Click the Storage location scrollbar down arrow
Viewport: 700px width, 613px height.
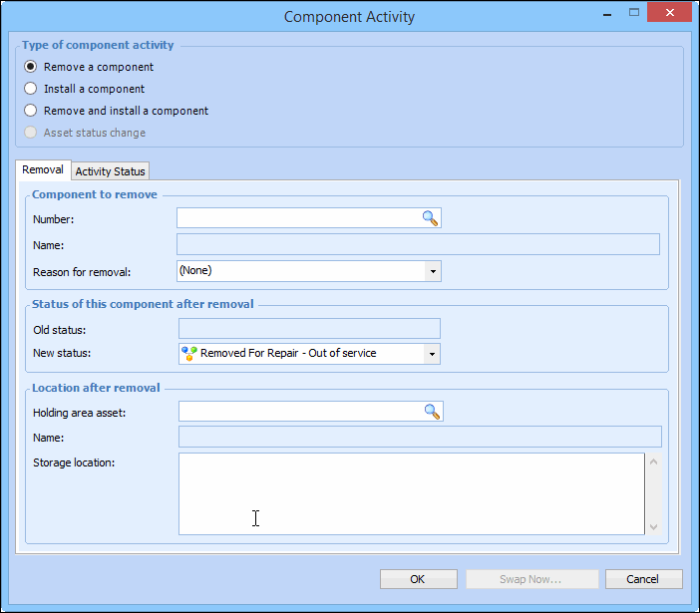pyautogui.click(x=653, y=526)
